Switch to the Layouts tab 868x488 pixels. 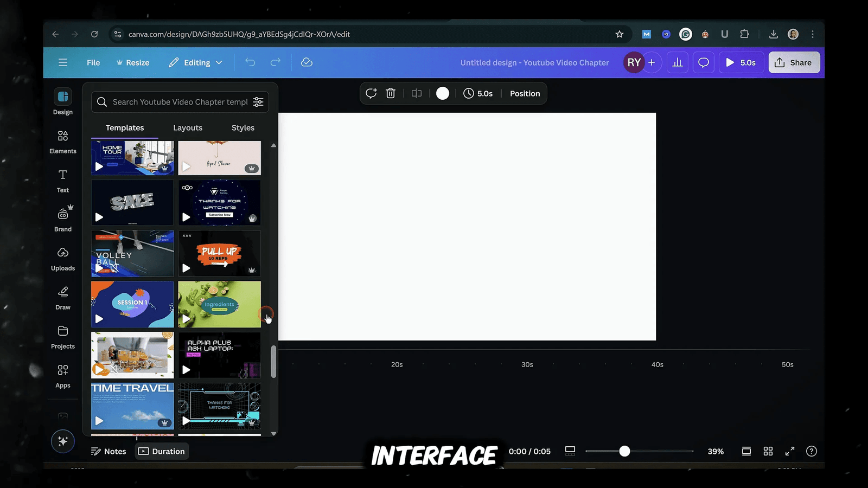click(x=188, y=127)
